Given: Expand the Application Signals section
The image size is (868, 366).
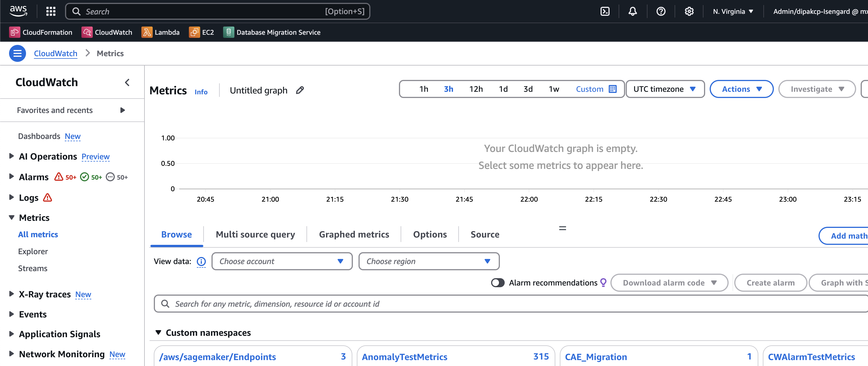Looking at the screenshot, I should (x=12, y=334).
